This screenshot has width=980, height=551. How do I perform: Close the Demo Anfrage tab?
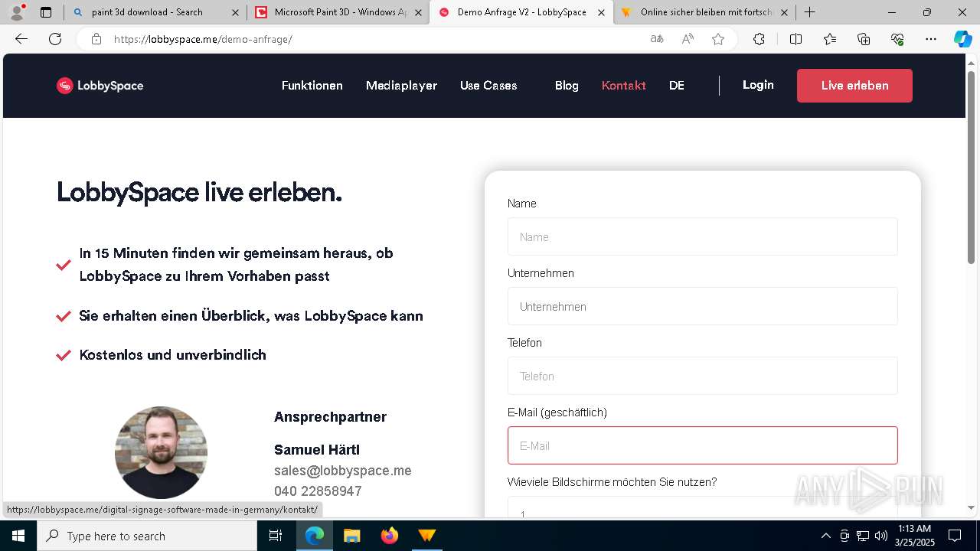602,12
